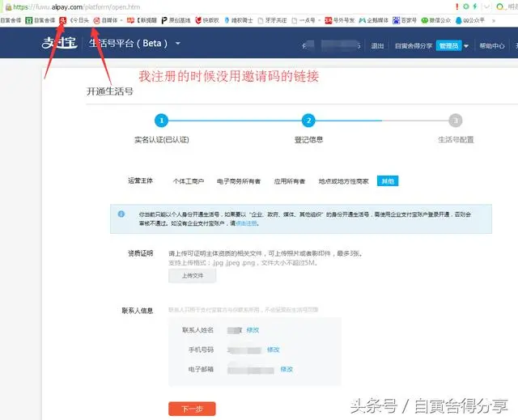Click the browser search magnifier icon
Viewport: 518px width, 420px height.
500,6
